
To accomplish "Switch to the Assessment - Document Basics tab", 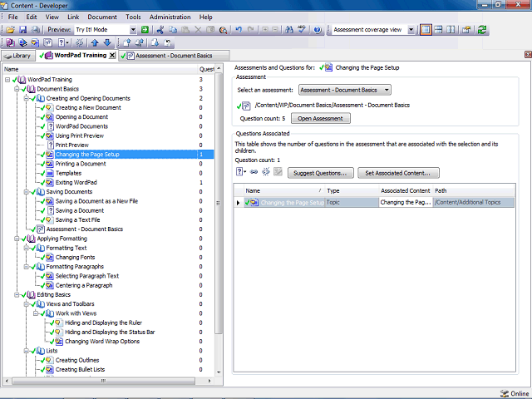I will (174, 56).
